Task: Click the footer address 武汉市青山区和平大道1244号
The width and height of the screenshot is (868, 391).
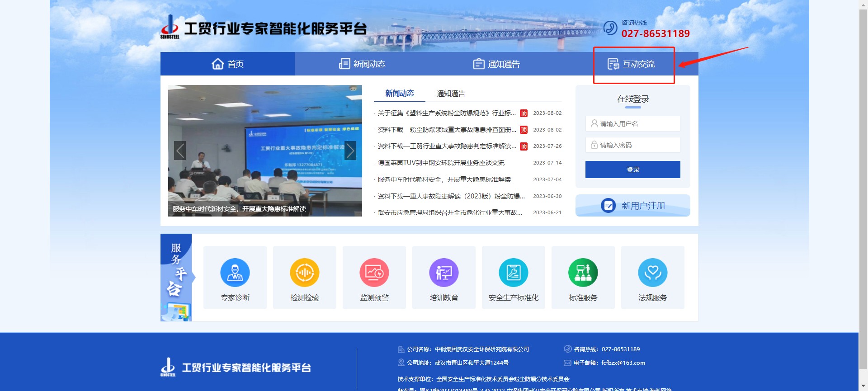Action: [x=472, y=363]
